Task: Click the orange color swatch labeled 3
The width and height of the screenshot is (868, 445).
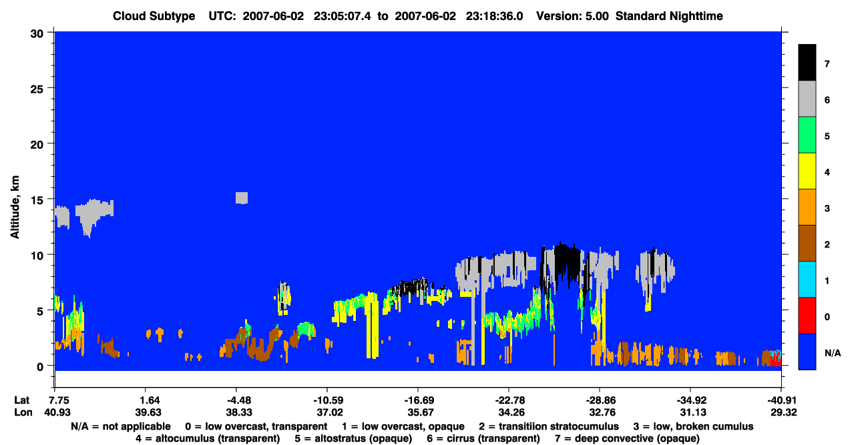Action: tap(807, 207)
